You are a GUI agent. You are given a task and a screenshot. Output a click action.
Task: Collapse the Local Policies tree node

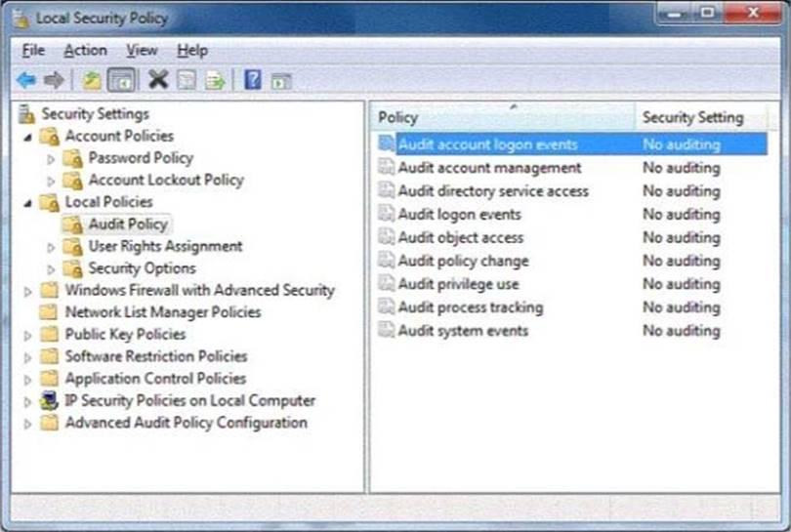tap(28, 203)
